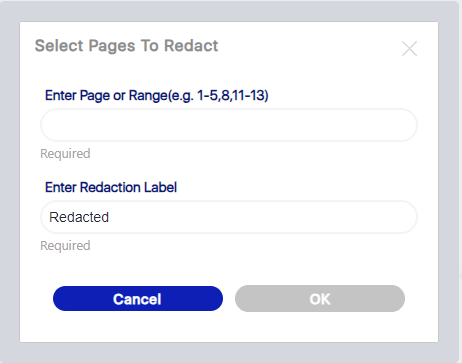Abort page redaction via Cancel
The height and width of the screenshot is (363, 462).
click(138, 299)
